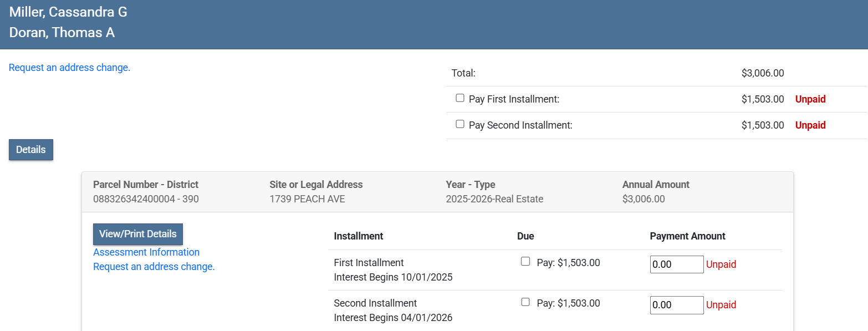Click the Total amount $3,006.00 in summary
Screen dimensions: 868x331
pyautogui.click(x=762, y=73)
